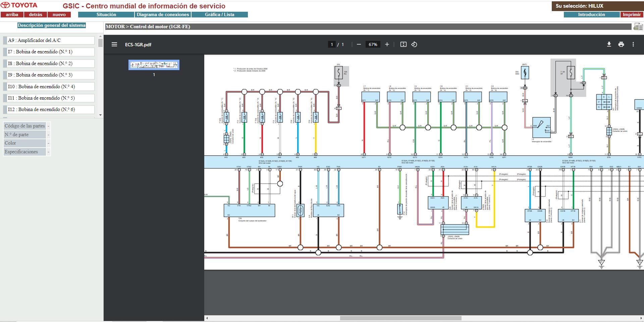Rotate the PDF counterclockwise
The image size is (644, 322).
(414, 44)
